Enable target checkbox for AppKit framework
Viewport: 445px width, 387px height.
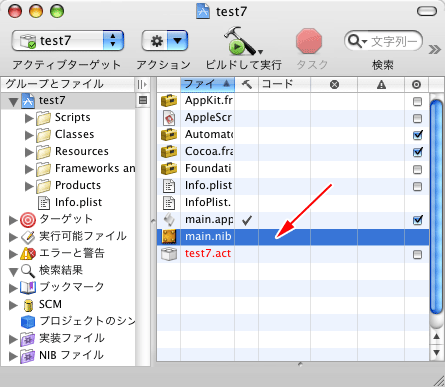[x=417, y=101]
